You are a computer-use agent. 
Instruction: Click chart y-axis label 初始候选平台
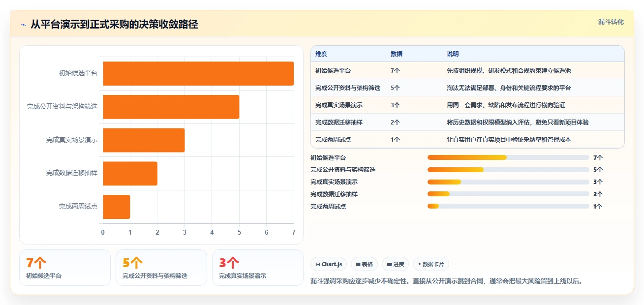[78, 73]
